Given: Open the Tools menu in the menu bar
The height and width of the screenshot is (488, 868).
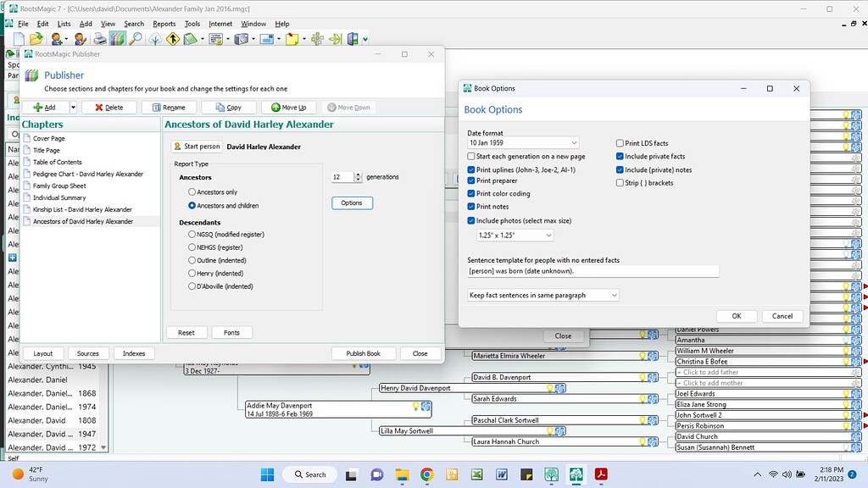Looking at the screenshot, I should click(192, 24).
